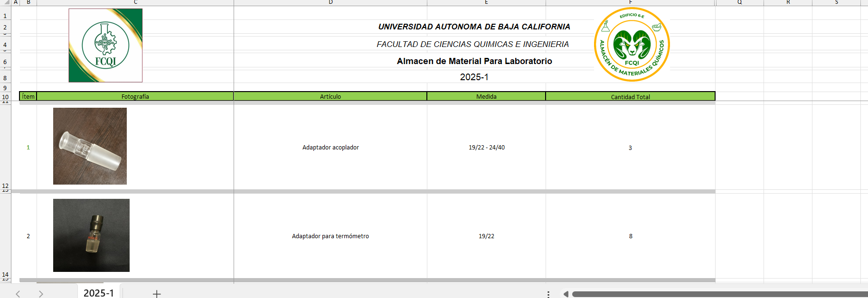Click the add new sheet plus button
868x298 pixels.
coord(157,294)
